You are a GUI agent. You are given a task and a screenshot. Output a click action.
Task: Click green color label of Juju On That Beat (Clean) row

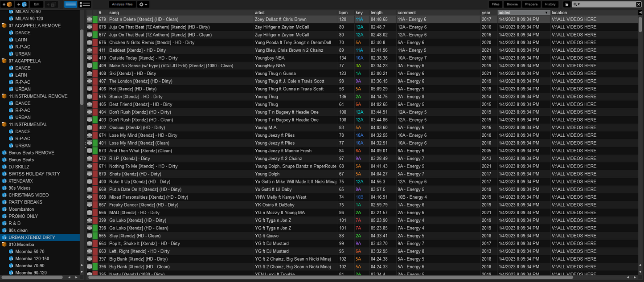tap(95, 35)
